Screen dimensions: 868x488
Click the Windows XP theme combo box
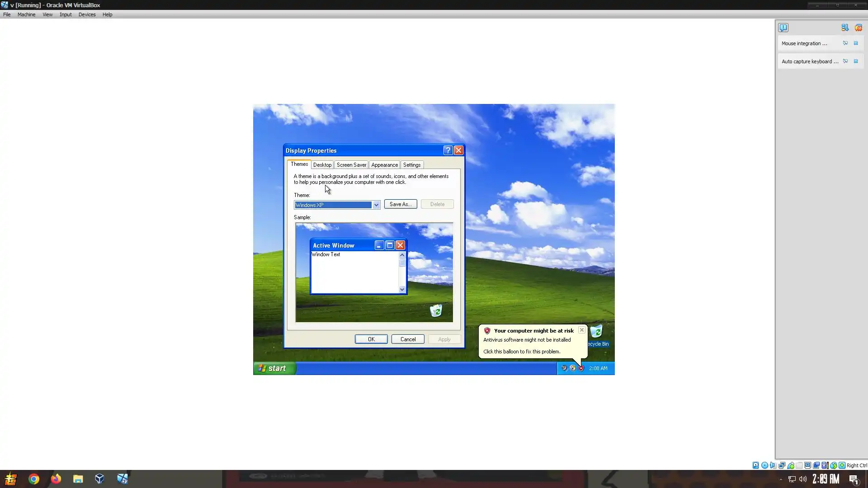coord(333,205)
